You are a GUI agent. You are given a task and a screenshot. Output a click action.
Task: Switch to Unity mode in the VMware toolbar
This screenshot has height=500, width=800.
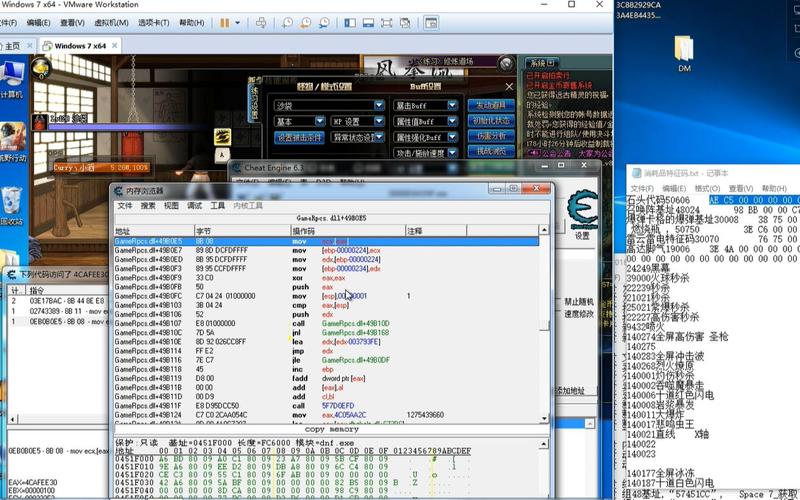[x=405, y=23]
